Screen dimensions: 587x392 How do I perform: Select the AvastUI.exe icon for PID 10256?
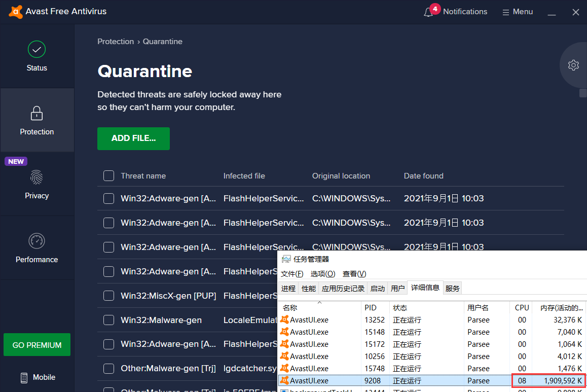284,356
